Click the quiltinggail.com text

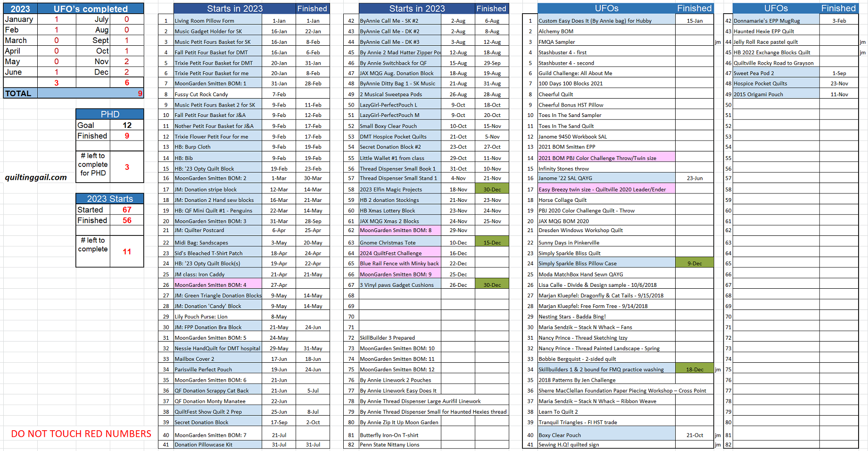point(36,177)
